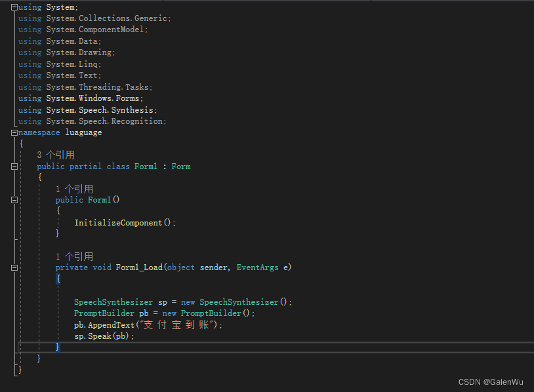Click the EventArgs parameter type
The width and height of the screenshot is (534, 392).
257,267
